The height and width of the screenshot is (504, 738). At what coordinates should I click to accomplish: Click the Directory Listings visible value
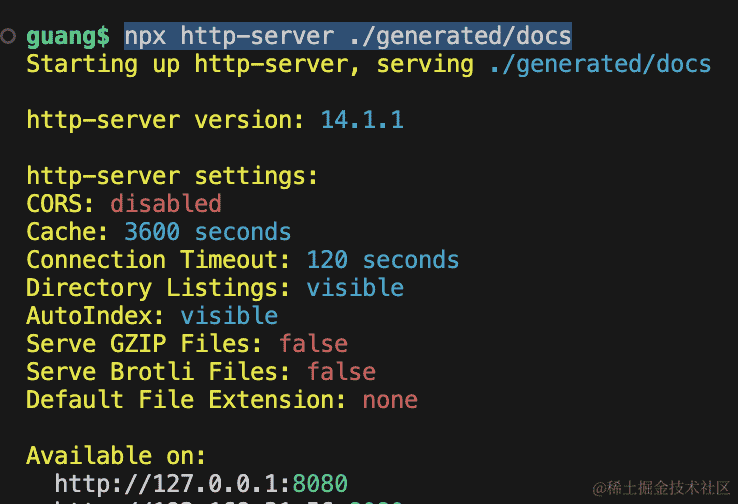point(355,288)
